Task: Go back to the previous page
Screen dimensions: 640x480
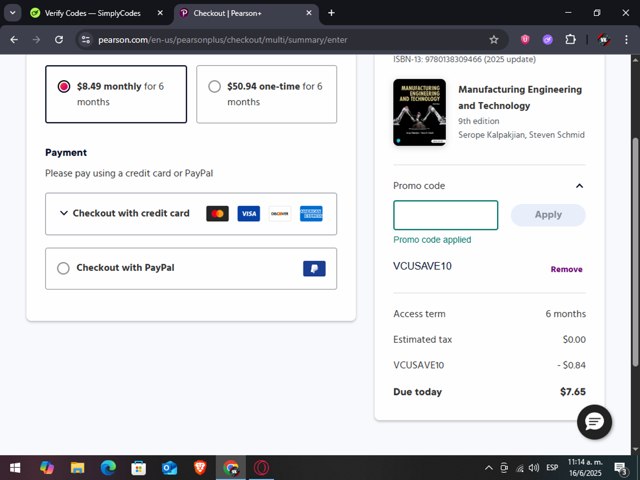Action: click(14, 40)
